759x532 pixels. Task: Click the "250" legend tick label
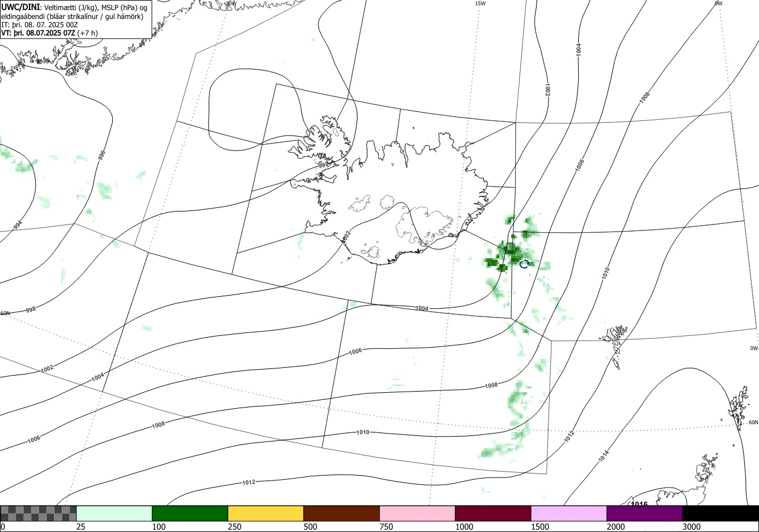235,527
